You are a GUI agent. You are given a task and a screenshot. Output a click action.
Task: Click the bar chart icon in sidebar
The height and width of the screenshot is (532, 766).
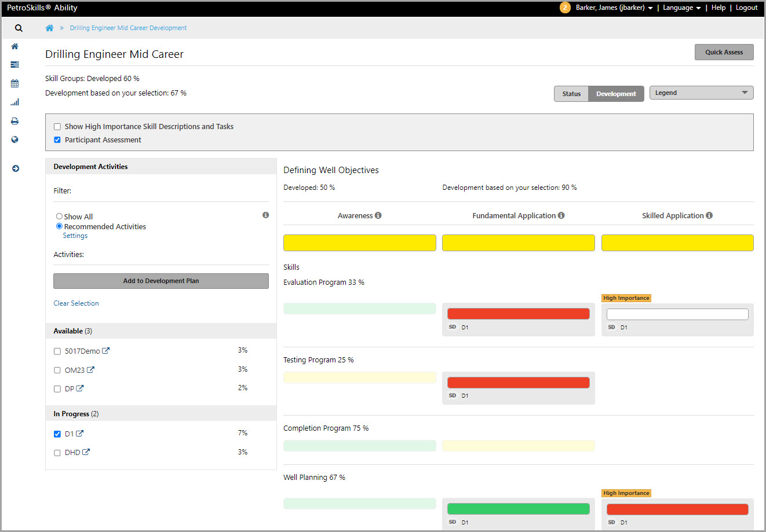[15, 102]
